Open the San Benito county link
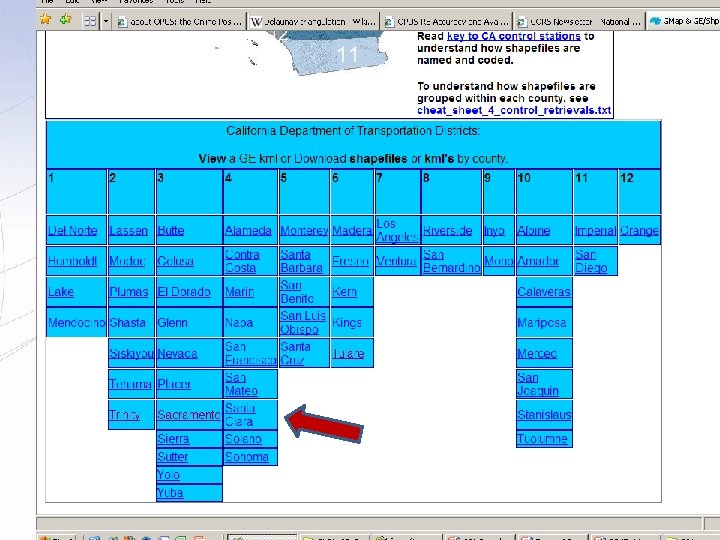Screen dimensions: 720x540 click(297, 292)
